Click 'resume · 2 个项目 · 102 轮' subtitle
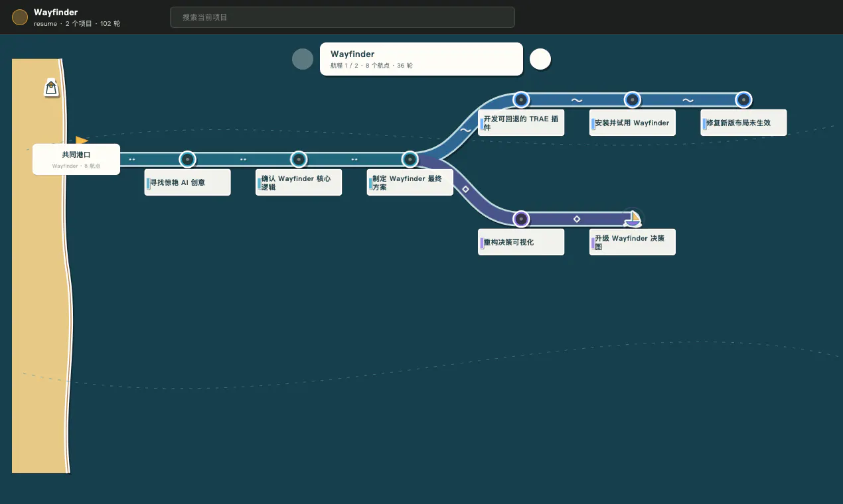The image size is (843, 504). [77, 24]
